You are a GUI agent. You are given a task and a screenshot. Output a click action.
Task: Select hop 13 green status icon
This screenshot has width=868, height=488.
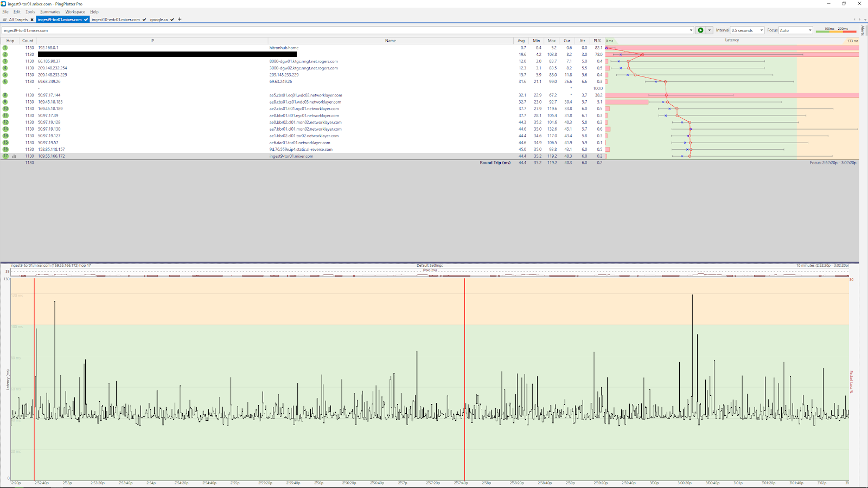(x=5, y=129)
